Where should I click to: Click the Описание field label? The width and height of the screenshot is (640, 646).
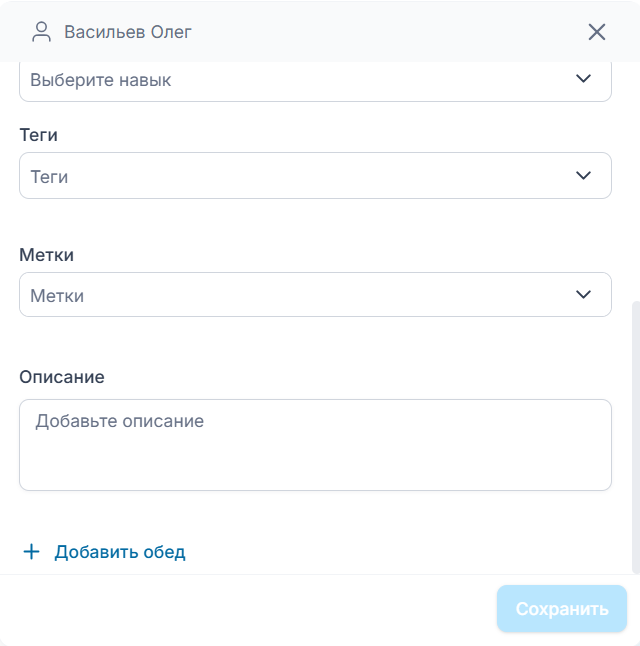[62, 377]
